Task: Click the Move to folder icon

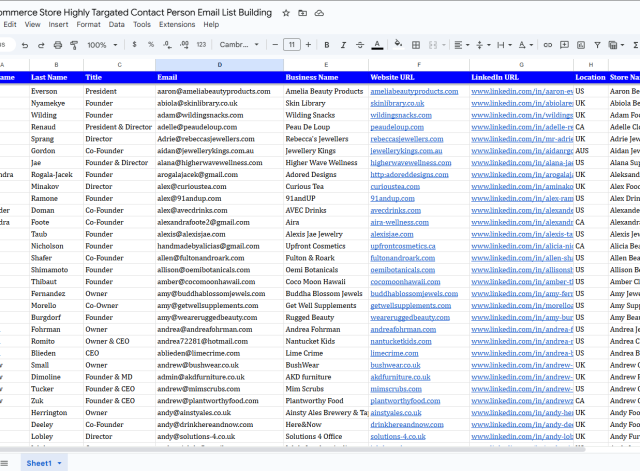Action: click(302, 13)
